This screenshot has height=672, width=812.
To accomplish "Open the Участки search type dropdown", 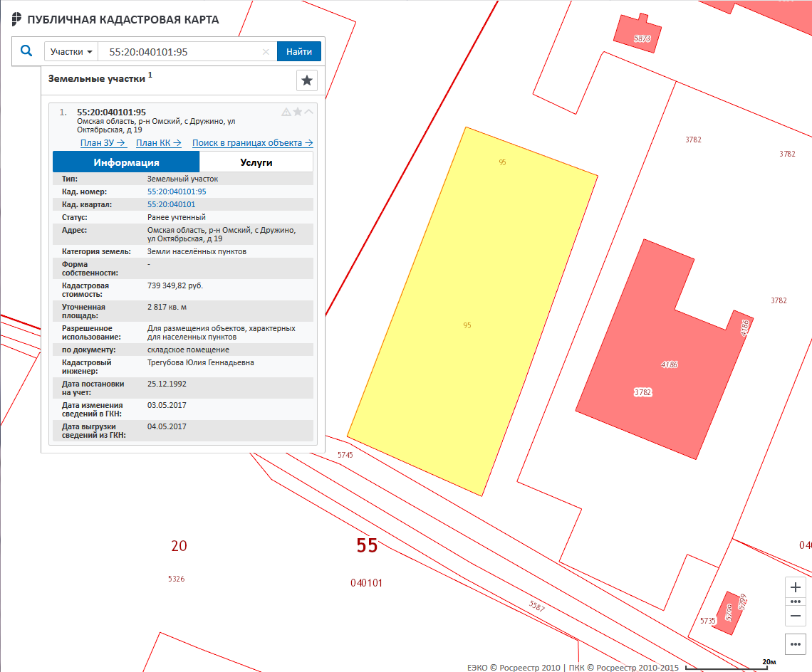I will (71, 52).
